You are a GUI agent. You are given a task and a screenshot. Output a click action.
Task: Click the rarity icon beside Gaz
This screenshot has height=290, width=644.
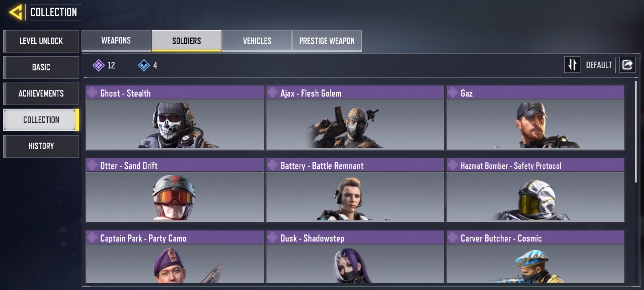[x=453, y=93]
